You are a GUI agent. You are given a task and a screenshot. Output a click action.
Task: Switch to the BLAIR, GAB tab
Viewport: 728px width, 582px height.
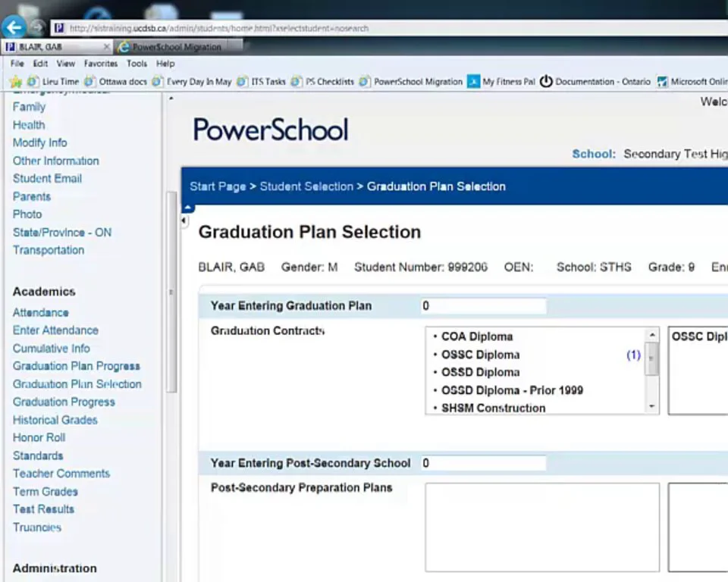55,47
